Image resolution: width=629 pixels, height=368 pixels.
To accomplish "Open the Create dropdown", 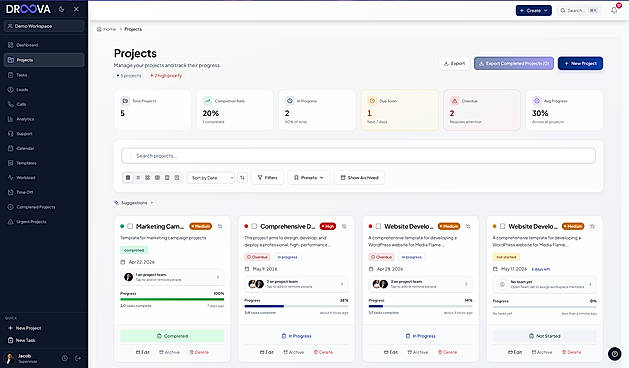I will (x=534, y=10).
